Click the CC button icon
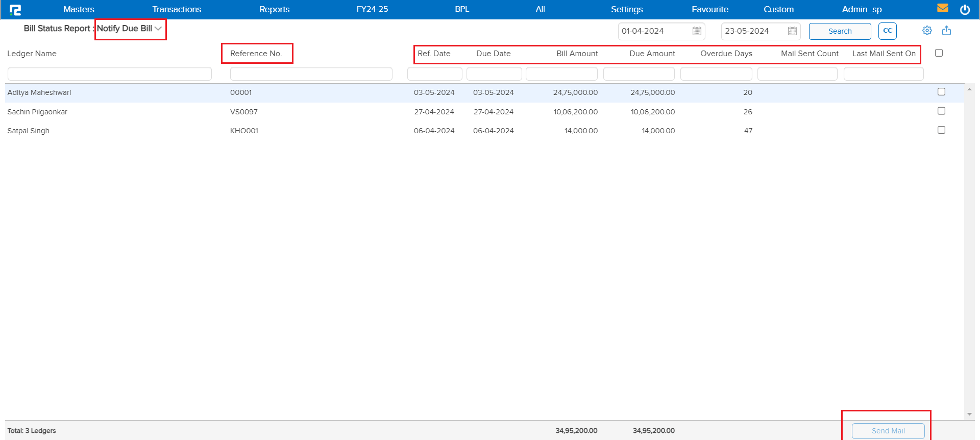The image size is (980, 440). click(887, 31)
